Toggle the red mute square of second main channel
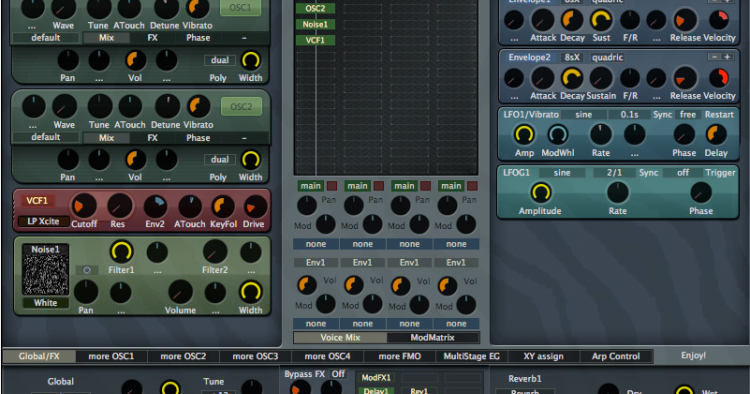This screenshot has width=750, height=394. (378, 186)
